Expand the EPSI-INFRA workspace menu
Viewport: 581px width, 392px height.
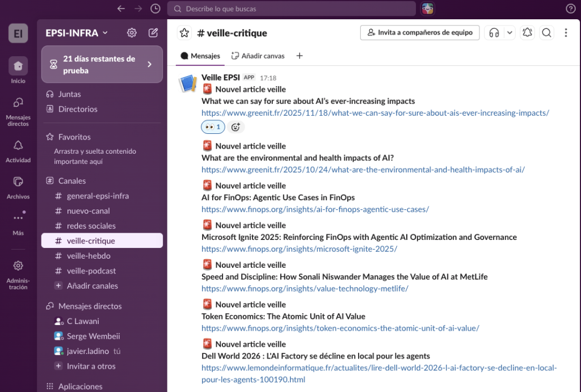77,33
